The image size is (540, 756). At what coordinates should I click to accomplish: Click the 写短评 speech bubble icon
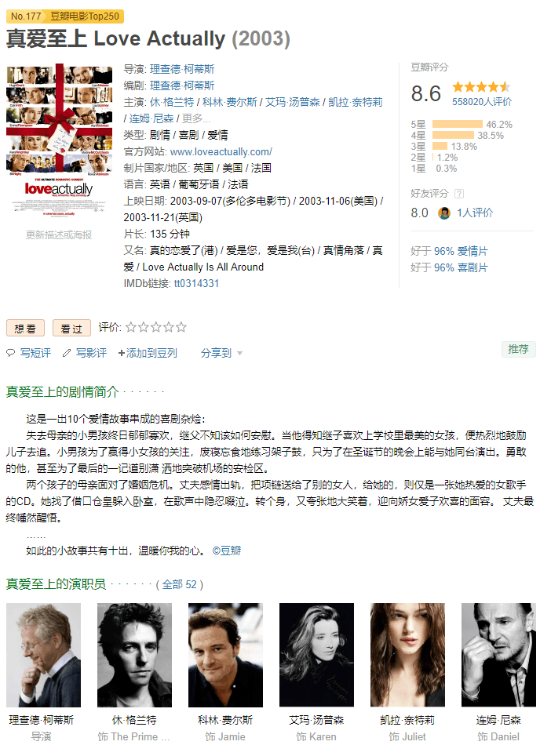click(x=11, y=353)
